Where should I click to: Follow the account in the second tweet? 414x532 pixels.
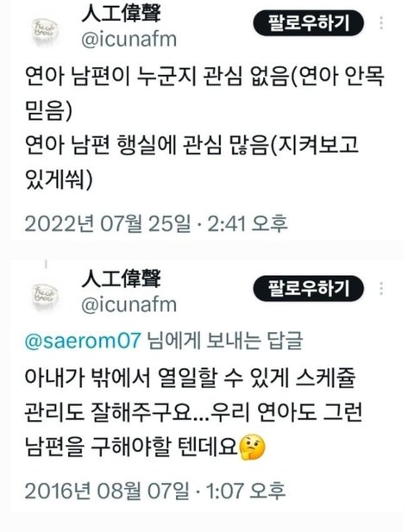tap(309, 289)
